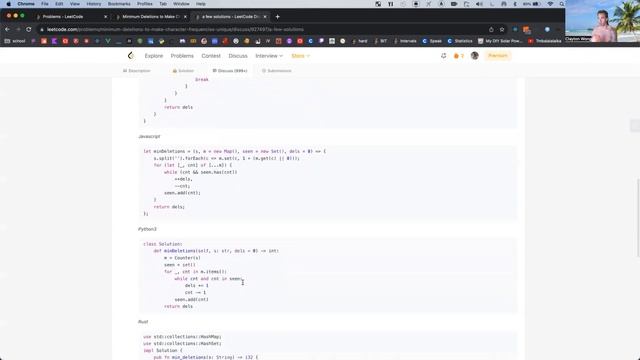Screen dimensions: 640x360
Task: Click the light-blue circle profile icon in Chrome toolbar
Action: point(547,29)
